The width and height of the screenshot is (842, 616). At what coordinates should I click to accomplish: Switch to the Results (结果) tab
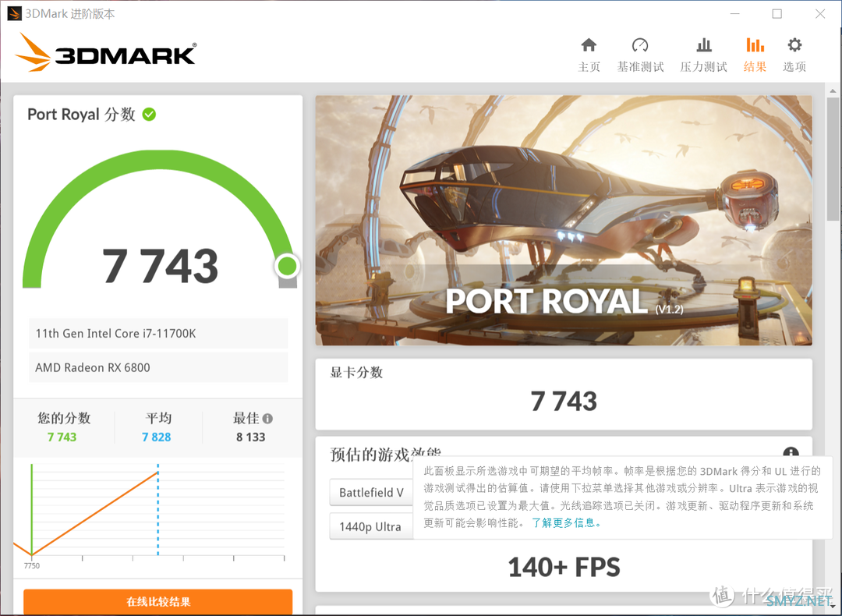[755, 55]
